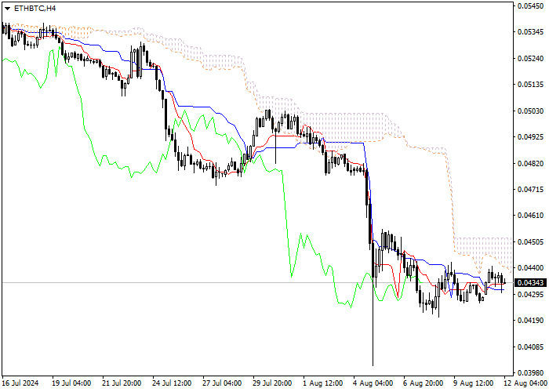The image size is (549, 392).
Task: Select current price tag 0.04343
Action: click(x=532, y=282)
